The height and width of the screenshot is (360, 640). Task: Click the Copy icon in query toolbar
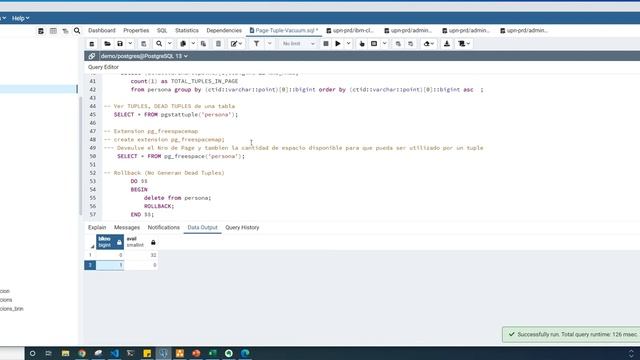[x=183, y=44]
